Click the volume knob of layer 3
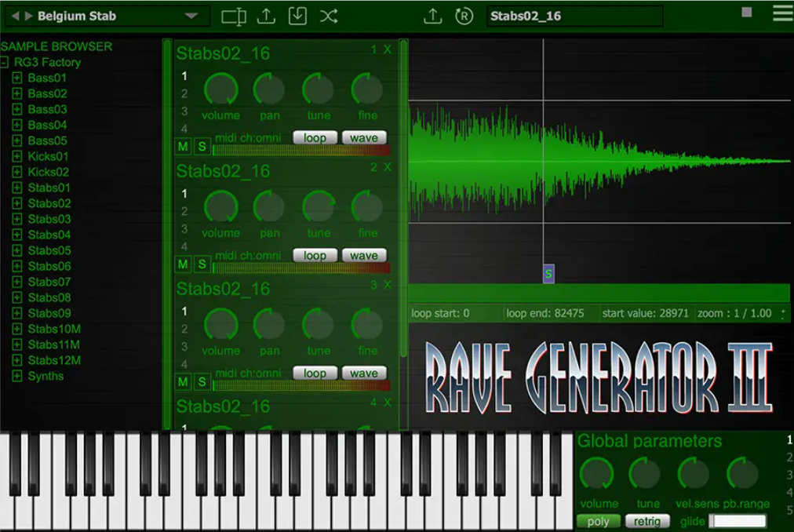The height and width of the screenshot is (532, 794). point(220,325)
